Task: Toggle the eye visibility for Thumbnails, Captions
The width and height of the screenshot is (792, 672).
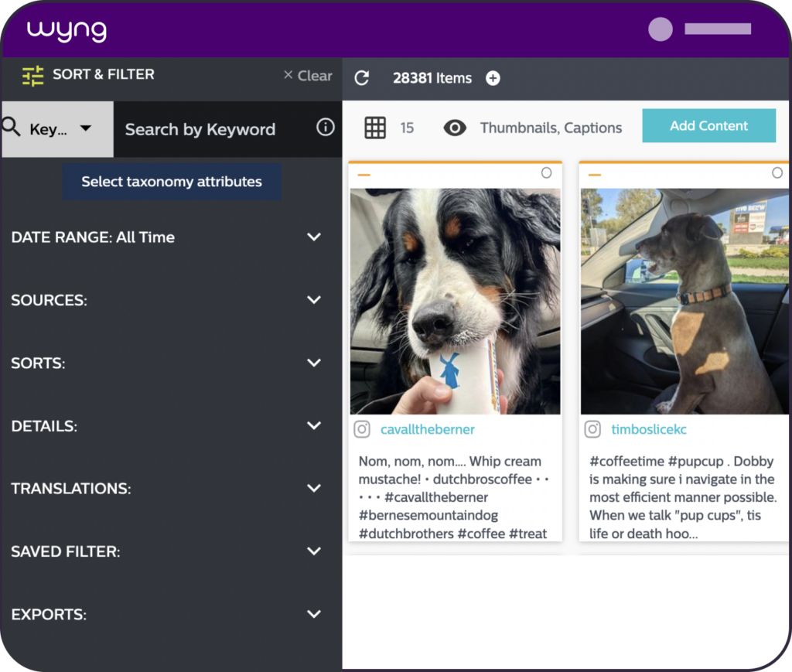Action: click(455, 128)
